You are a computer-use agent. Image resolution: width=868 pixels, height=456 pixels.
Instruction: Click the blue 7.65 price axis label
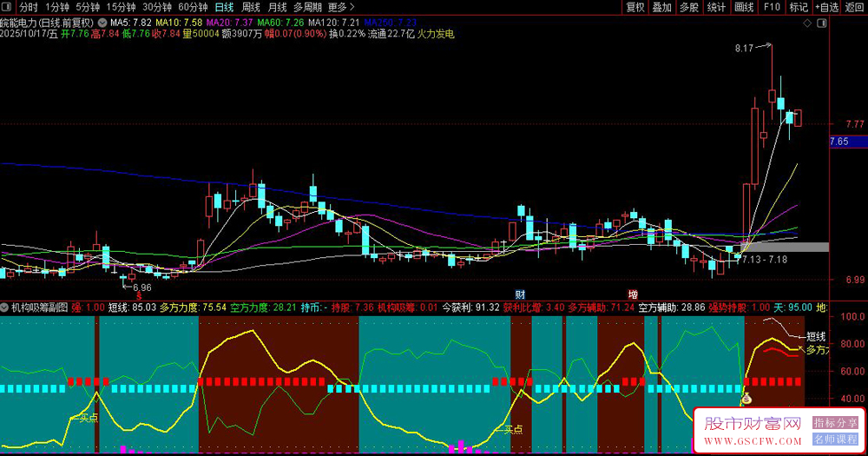(839, 142)
